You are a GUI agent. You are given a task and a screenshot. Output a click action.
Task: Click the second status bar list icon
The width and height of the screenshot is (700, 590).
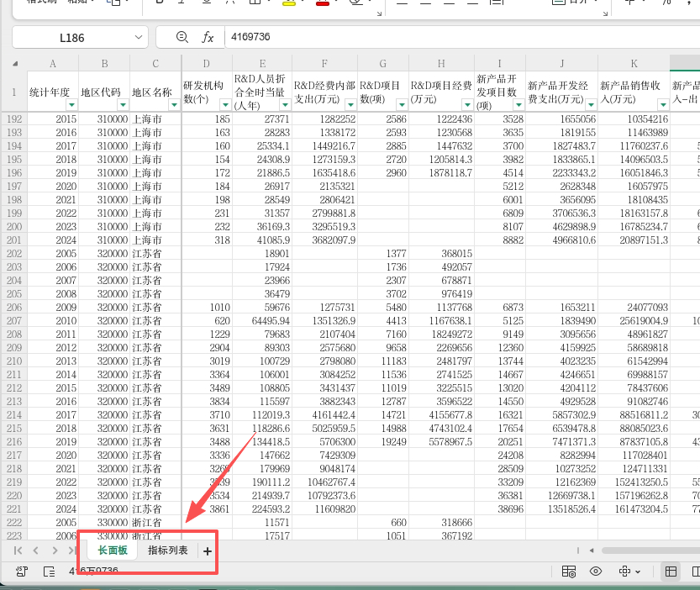click(49, 572)
